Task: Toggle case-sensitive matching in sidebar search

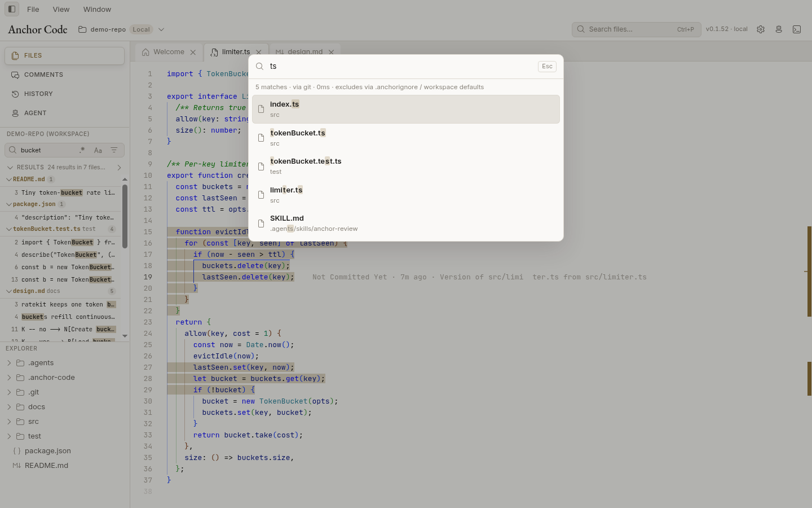Action: click(x=98, y=150)
